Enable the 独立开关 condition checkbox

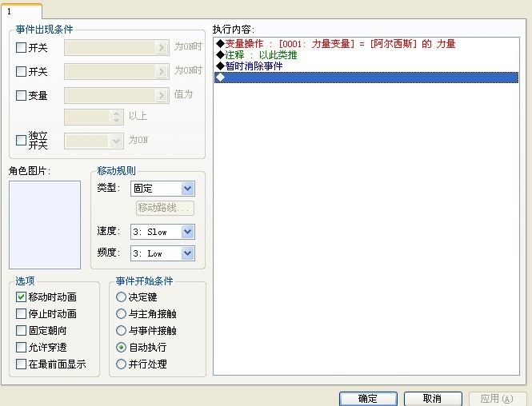(21, 140)
